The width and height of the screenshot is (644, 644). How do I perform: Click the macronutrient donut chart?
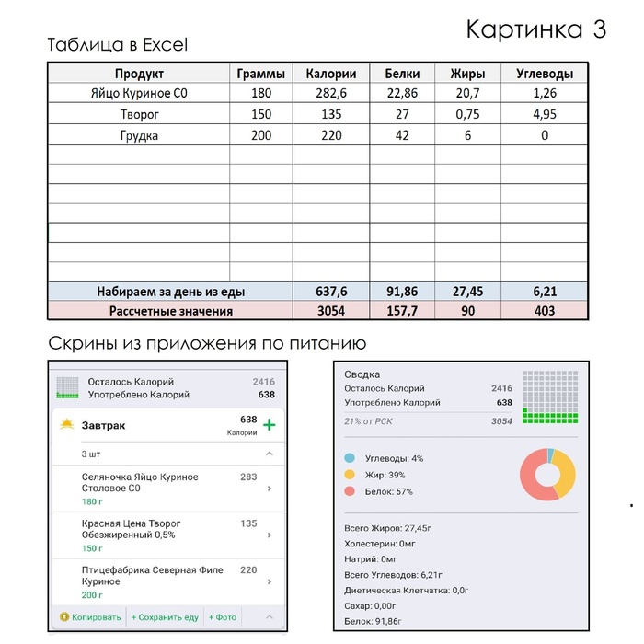click(547, 474)
